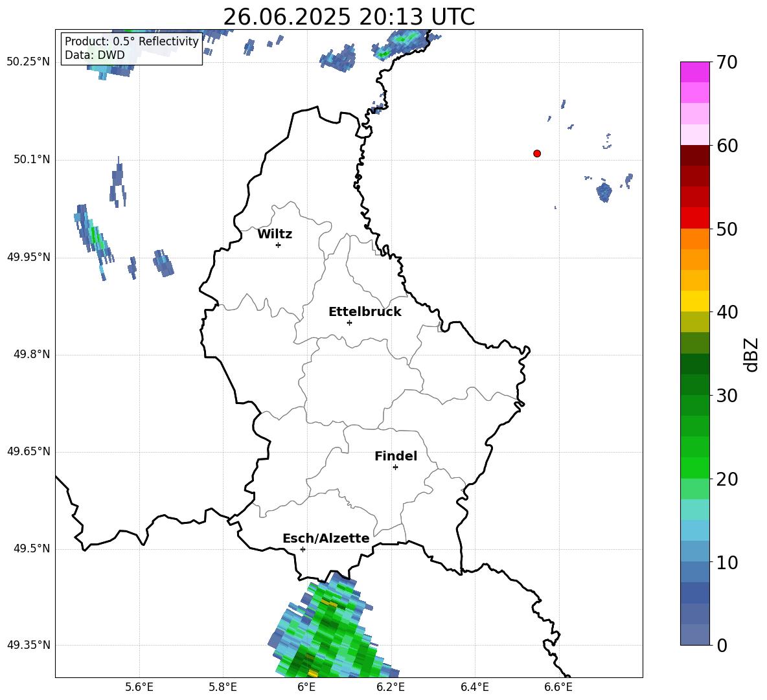Click the 49.5°N latitude label
Screen dimensions: 767x700
click(x=32, y=548)
